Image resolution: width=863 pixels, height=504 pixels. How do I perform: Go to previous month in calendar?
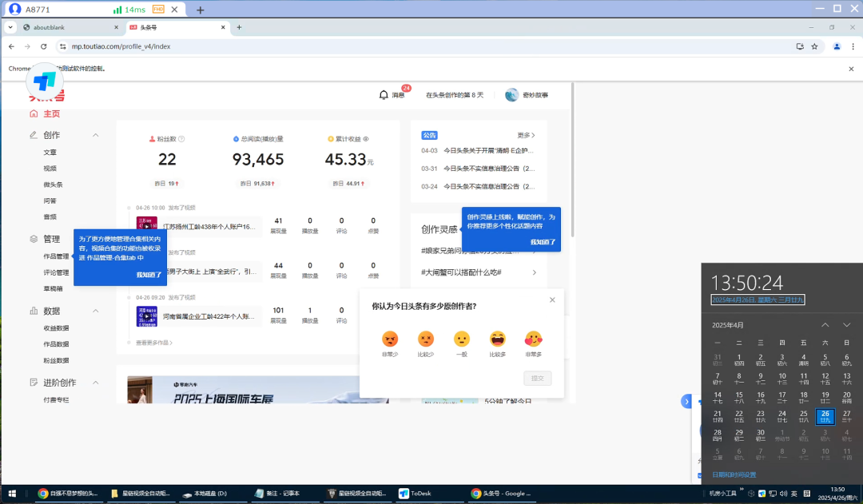[825, 325]
